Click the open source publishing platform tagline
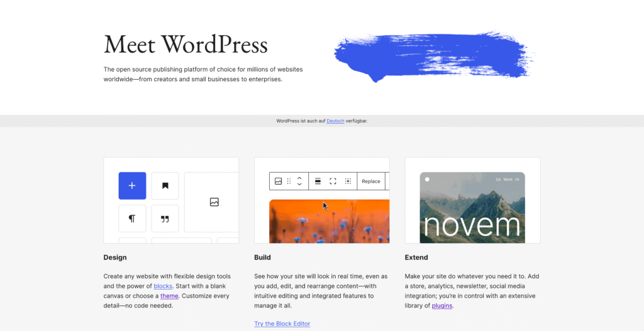The width and height of the screenshot is (644, 331). coord(203,74)
